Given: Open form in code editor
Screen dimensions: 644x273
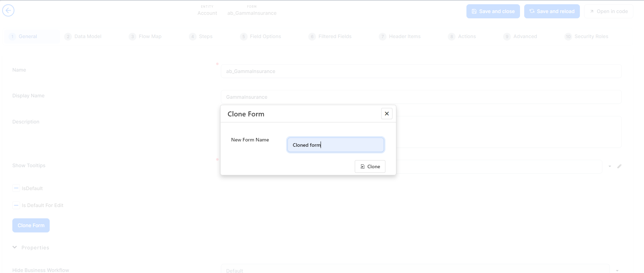Looking at the screenshot, I should tap(608, 11).
